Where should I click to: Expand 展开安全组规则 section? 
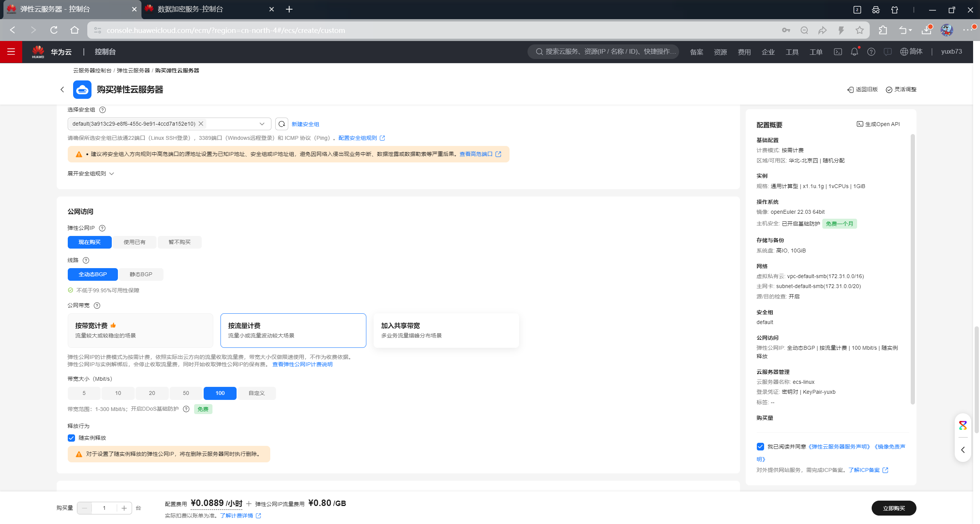tap(91, 174)
